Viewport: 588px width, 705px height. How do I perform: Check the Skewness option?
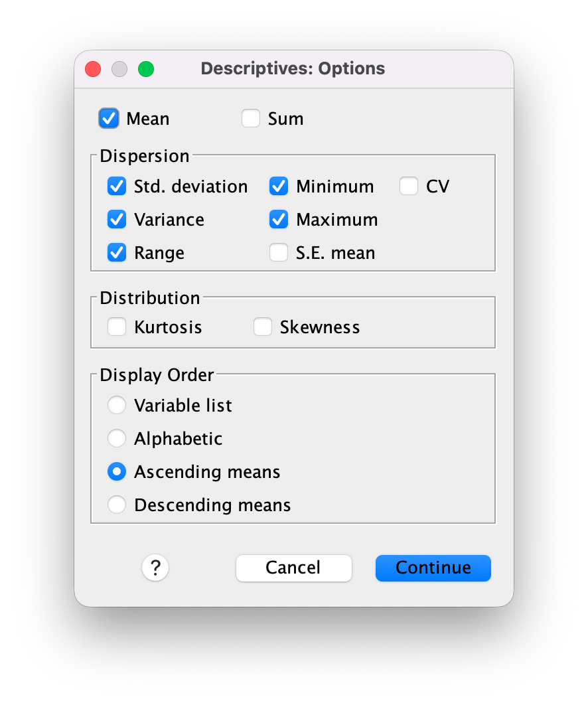[263, 327]
